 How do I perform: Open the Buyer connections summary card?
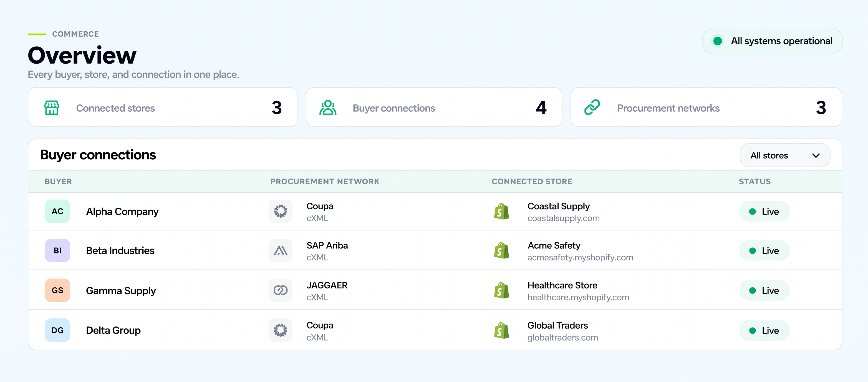434,107
